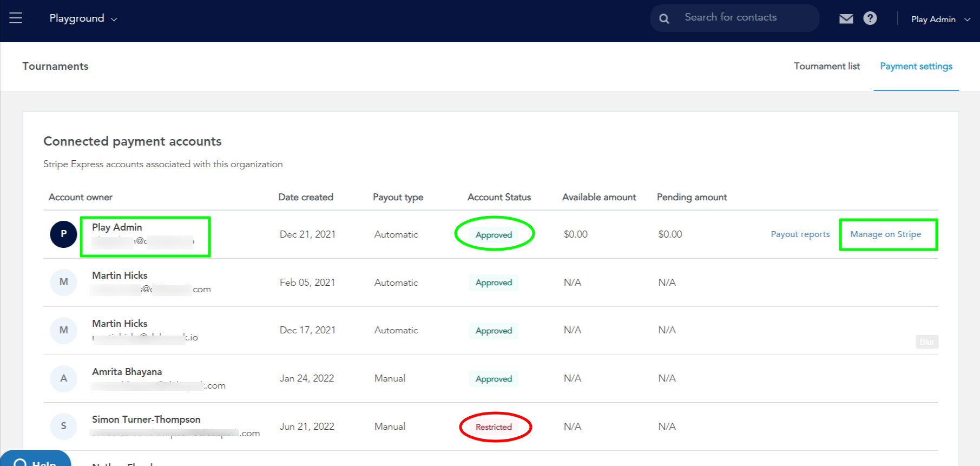Switch to the Tournament list tab
The height and width of the screenshot is (466, 980).
click(x=826, y=67)
